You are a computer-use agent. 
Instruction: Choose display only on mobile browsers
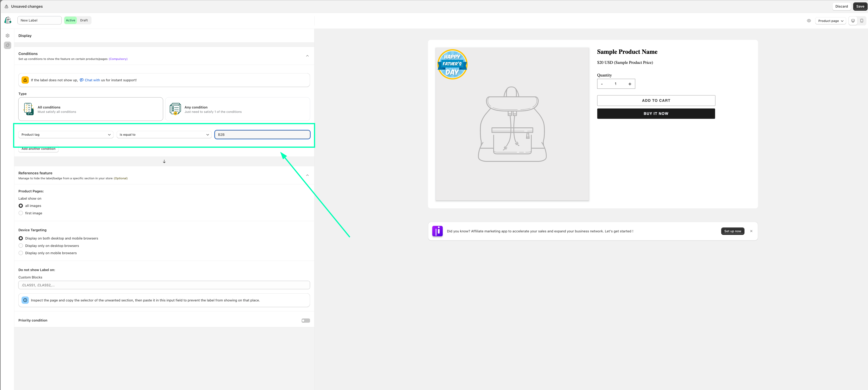point(21,253)
